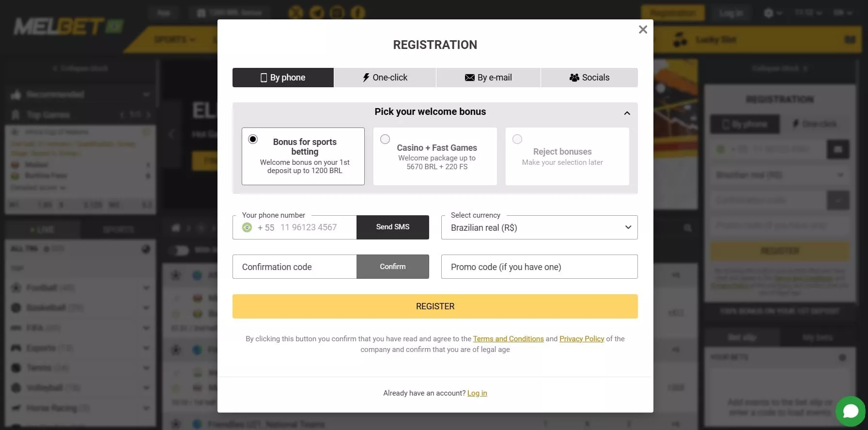The height and width of the screenshot is (430, 868).
Task: Click the Brazil flag country code icon
Action: 247,227
